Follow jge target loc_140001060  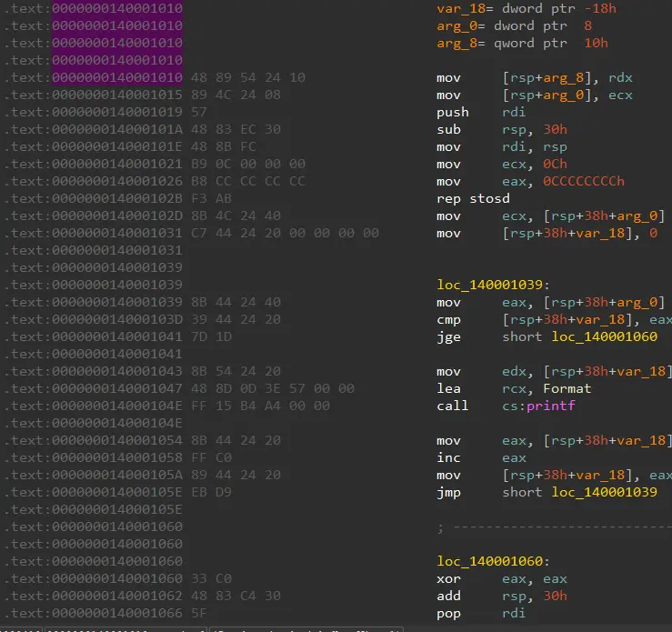tap(604, 336)
